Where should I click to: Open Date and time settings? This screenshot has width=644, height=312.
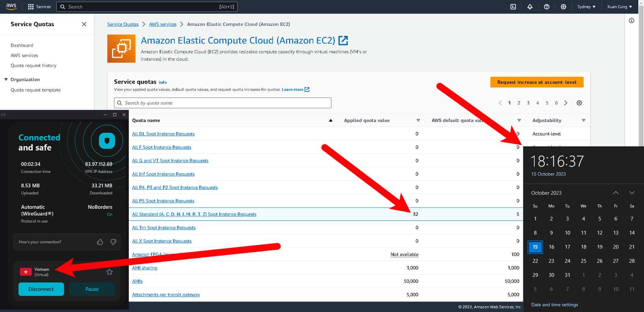pos(554,305)
